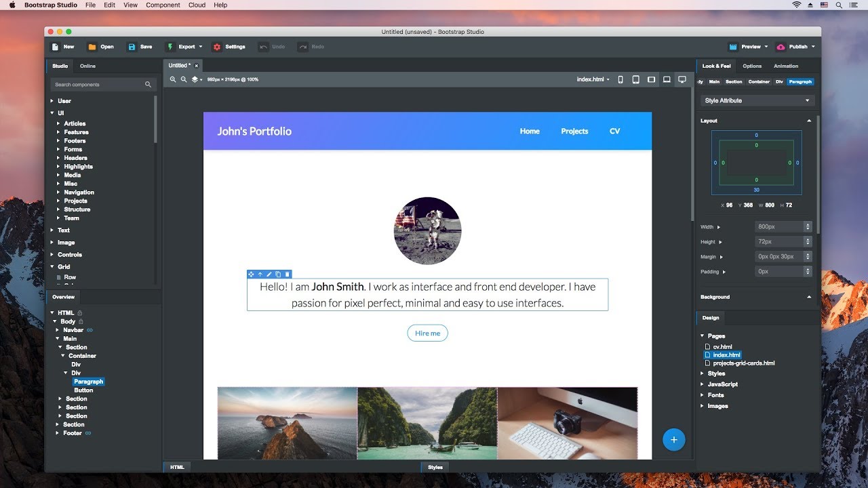Switch to desktop monitor device view
The image size is (868, 488).
[682, 79]
